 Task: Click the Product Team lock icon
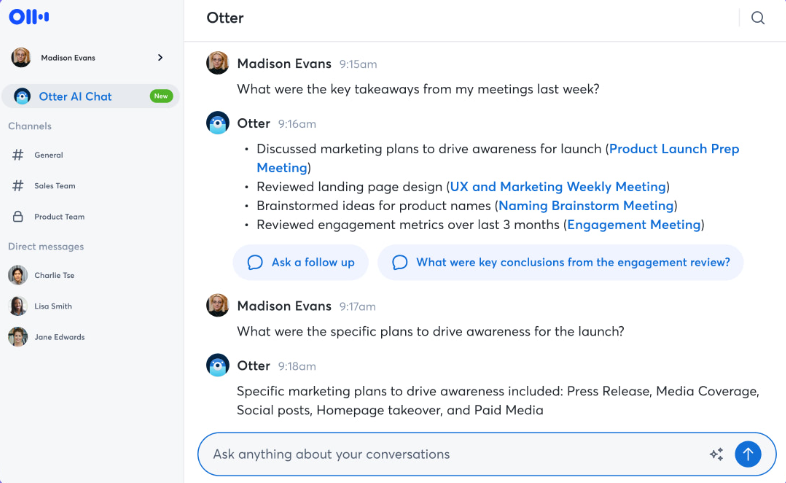tap(18, 216)
